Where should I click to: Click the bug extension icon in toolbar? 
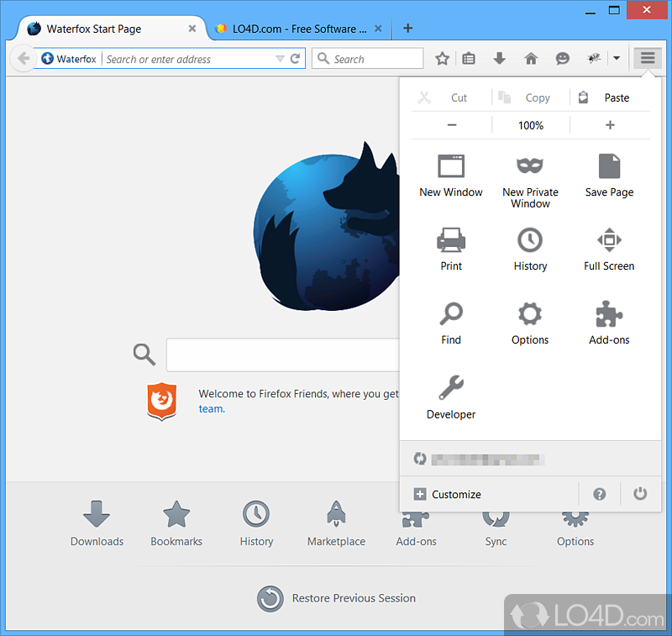[x=594, y=58]
